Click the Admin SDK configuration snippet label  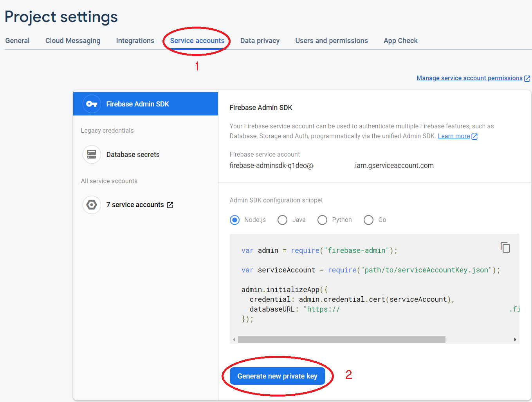click(x=276, y=200)
